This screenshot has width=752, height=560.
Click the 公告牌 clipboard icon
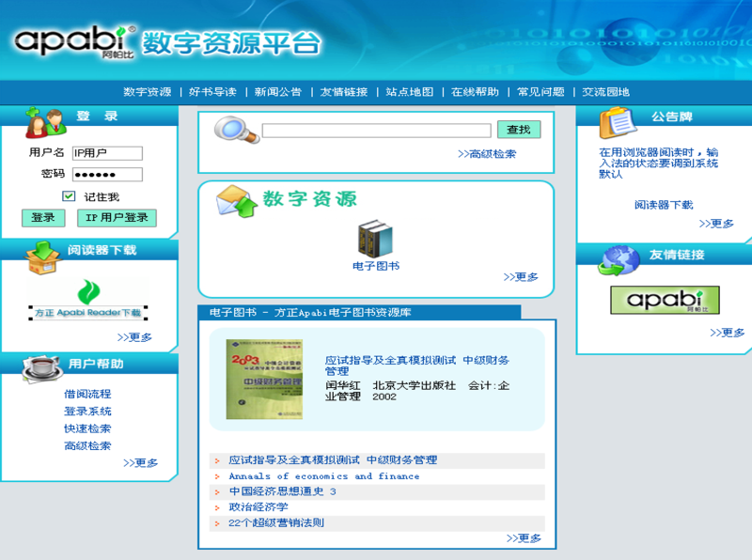pyautogui.click(x=619, y=122)
